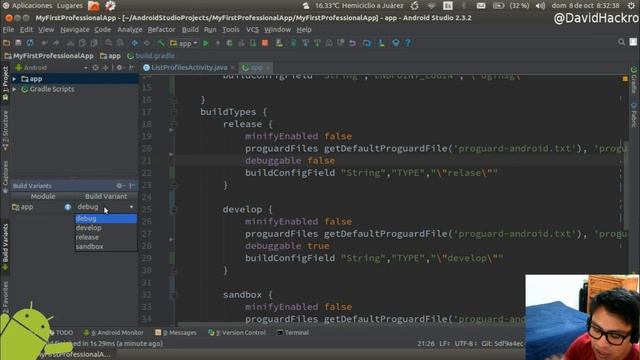Open the Version Control tool window

[237, 333]
